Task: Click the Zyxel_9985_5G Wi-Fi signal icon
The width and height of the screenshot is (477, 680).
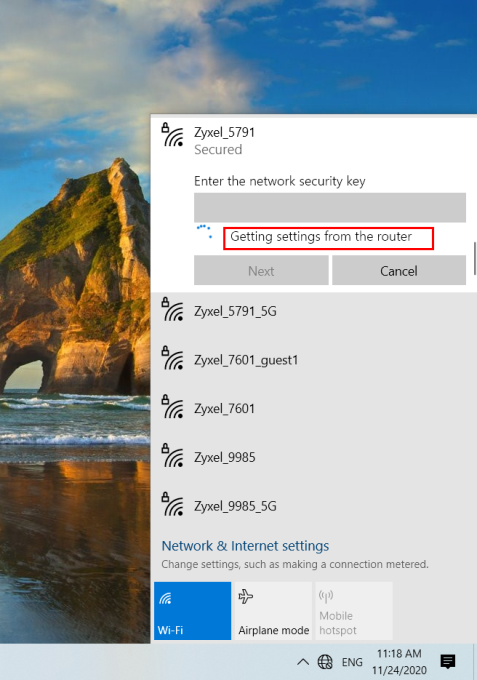Action: pyautogui.click(x=173, y=504)
